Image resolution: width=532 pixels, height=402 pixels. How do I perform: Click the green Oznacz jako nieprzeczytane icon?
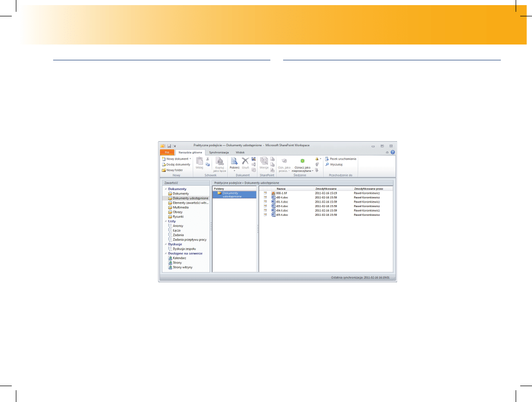coord(302,161)
